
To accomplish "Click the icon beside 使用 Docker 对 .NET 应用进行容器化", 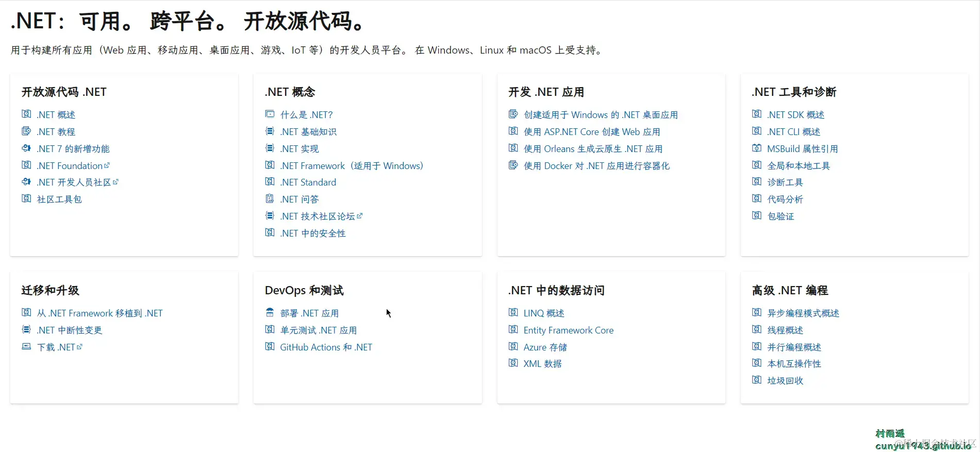I will click(x=513, y=165).
